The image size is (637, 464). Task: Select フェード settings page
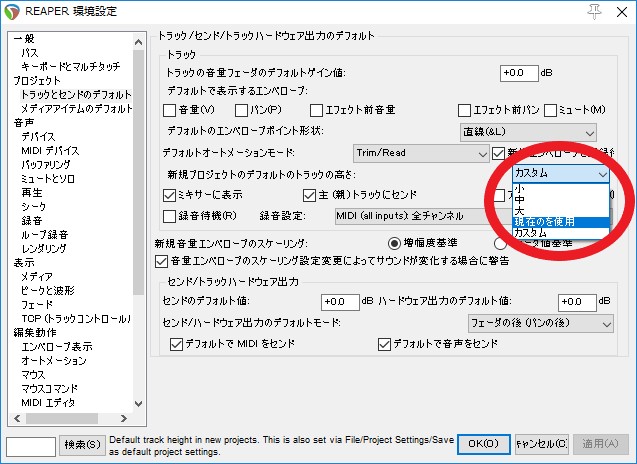37,304
